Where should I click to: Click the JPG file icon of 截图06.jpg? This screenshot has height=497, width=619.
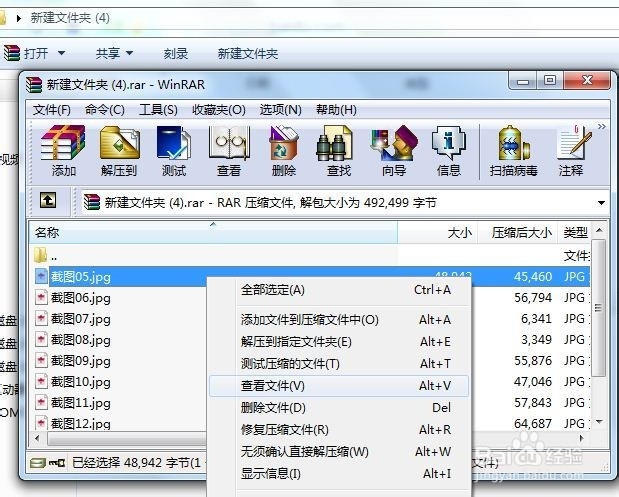point(41,297)
